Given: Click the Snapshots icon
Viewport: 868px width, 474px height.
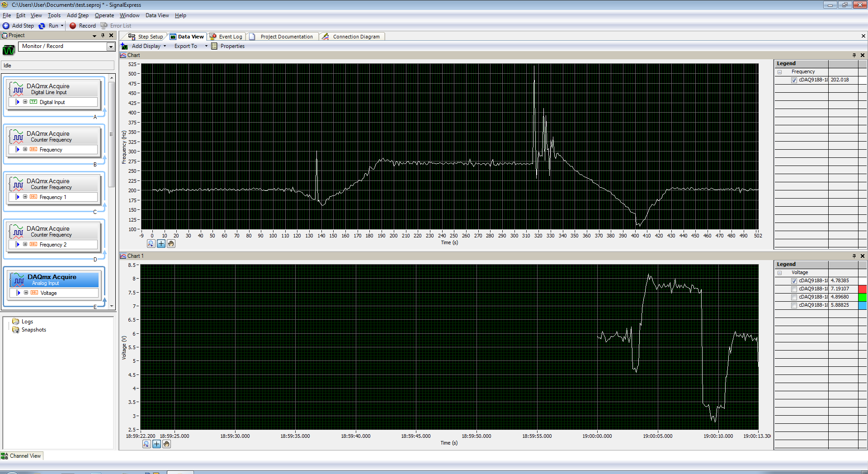Looking at the screenshot, I should [x=16, y=330].
